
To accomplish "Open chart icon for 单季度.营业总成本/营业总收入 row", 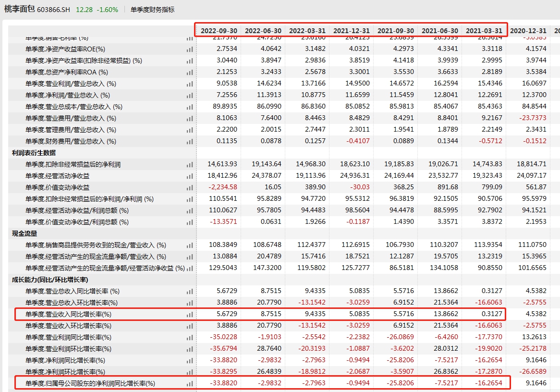I will click(x=190, y=107).
